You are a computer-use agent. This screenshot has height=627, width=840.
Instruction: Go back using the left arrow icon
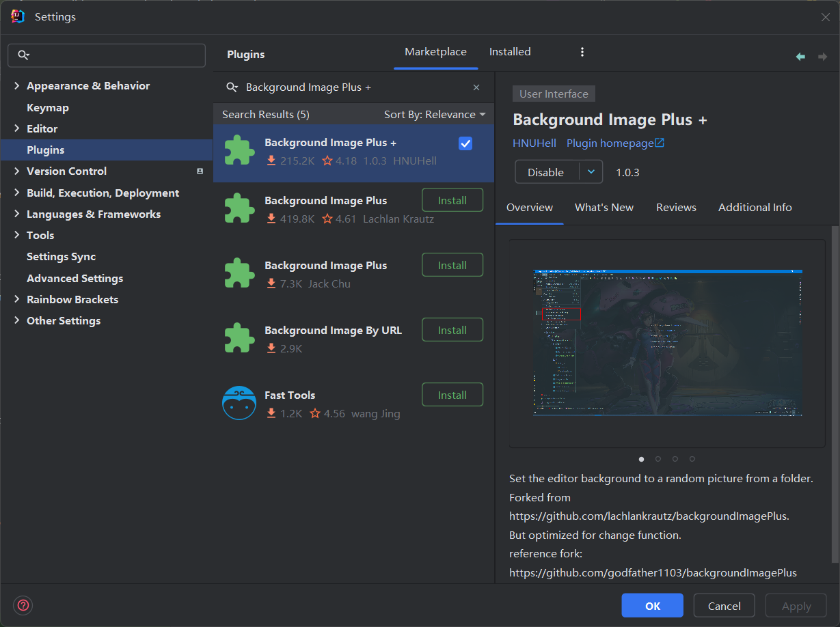(x=800, y=57)
